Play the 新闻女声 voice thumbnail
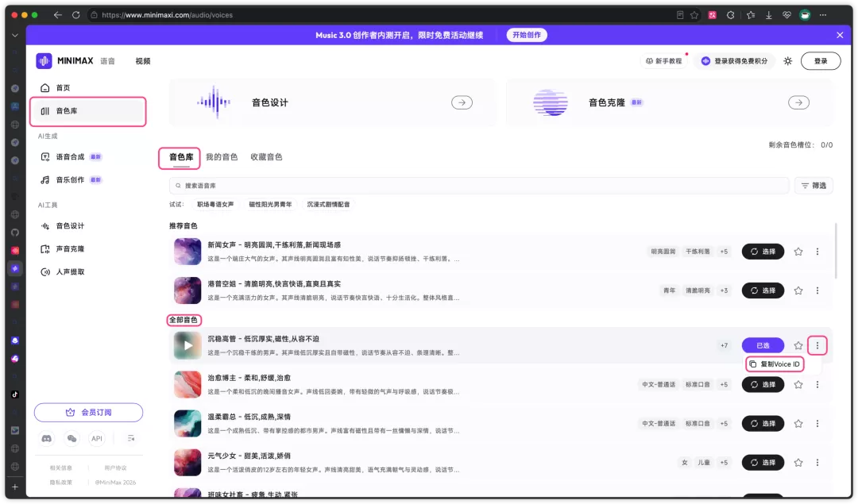 tap(187, 252)
